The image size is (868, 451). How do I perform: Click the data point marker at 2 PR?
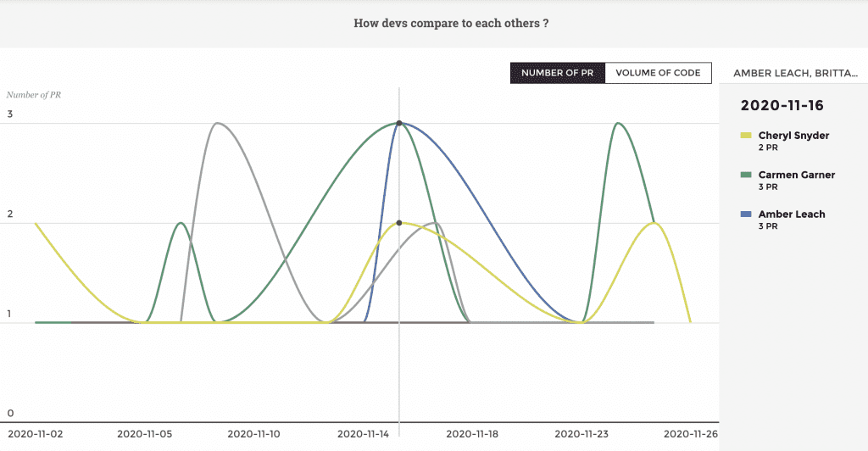[399, 223]
